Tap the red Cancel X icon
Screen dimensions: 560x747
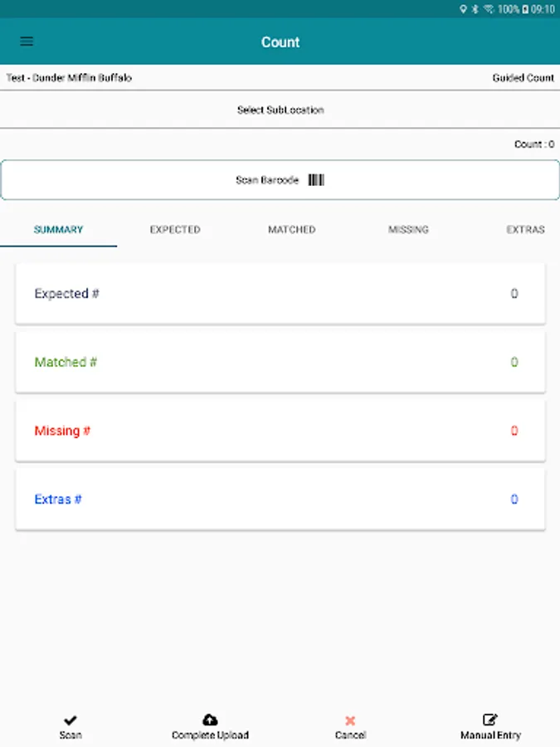[x=350, y=720]
